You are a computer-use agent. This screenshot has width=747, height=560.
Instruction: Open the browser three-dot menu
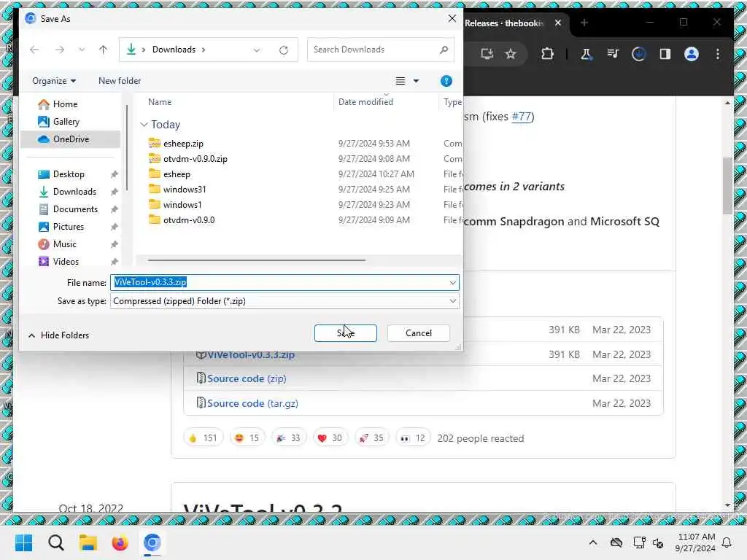(x=718, y=54)
